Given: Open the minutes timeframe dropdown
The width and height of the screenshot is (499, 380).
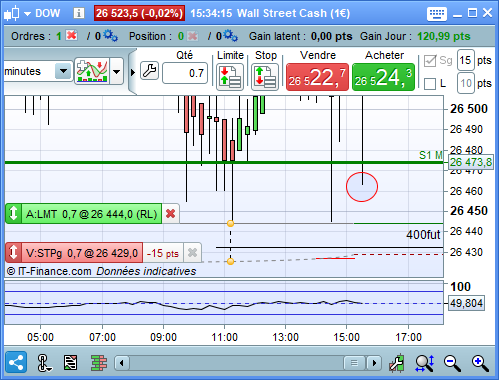Looking at the screenshot, I should tap(63, 71).
